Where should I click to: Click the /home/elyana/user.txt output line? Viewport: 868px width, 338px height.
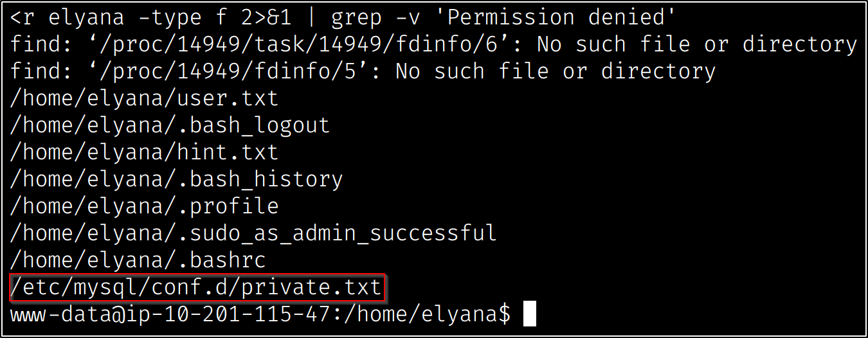144,98
